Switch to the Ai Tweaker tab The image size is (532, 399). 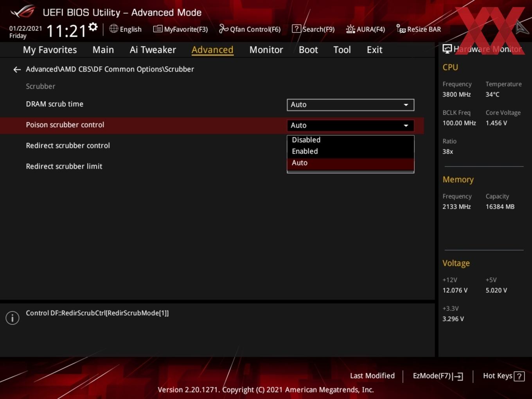coord(153,50)
